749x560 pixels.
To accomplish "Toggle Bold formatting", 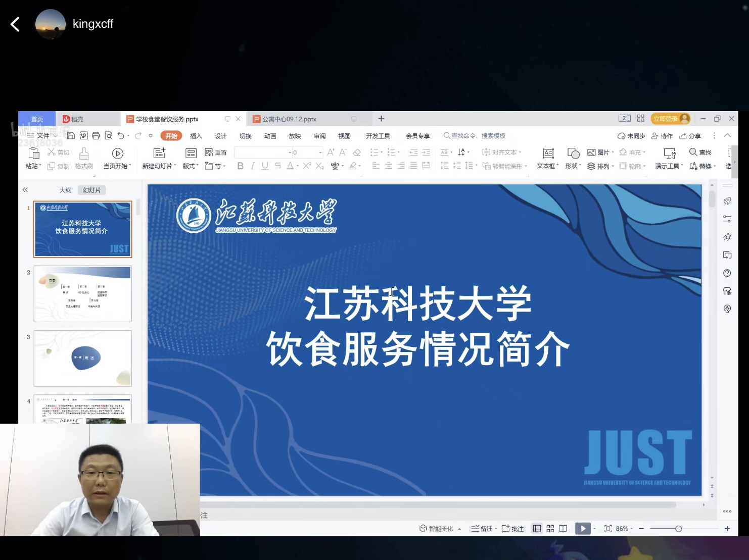I will pos(240,166).
